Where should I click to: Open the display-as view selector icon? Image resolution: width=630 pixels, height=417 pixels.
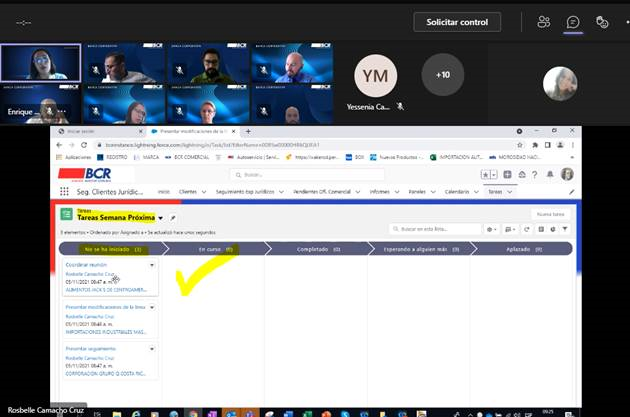(x=510, y=229)
